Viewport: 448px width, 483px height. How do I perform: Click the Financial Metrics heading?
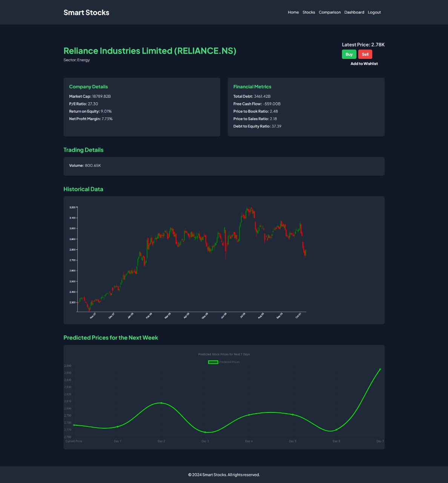pyautogui.click(x=252, y=87)
